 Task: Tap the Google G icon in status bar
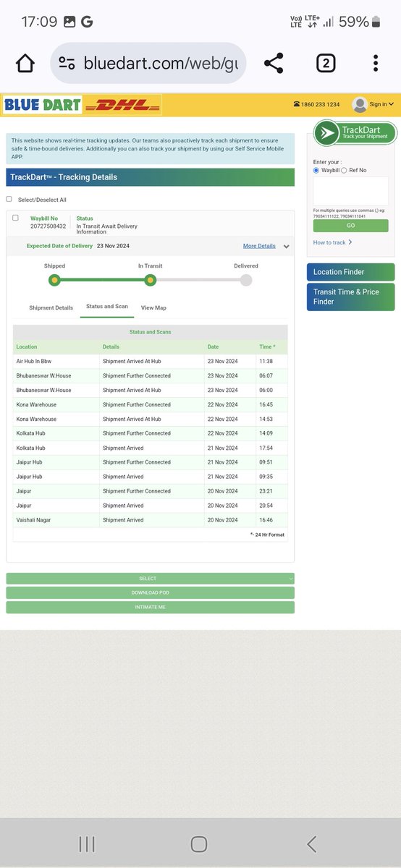point(87,22)
